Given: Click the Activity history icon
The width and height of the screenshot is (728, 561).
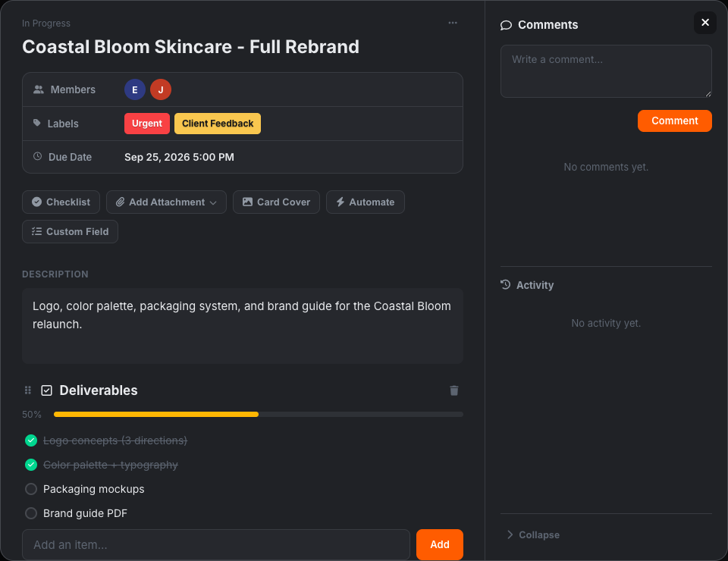Looking at the screenshot, I should [x=506, y=284].
